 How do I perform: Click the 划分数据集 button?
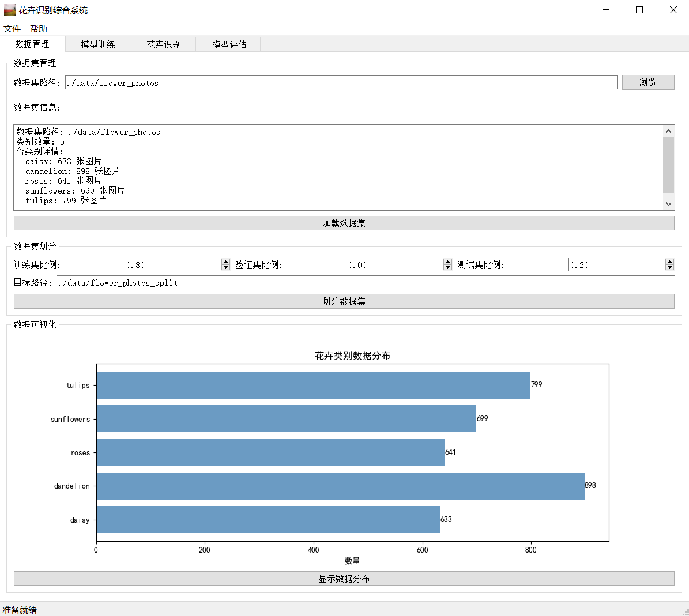tap(344, 301)
